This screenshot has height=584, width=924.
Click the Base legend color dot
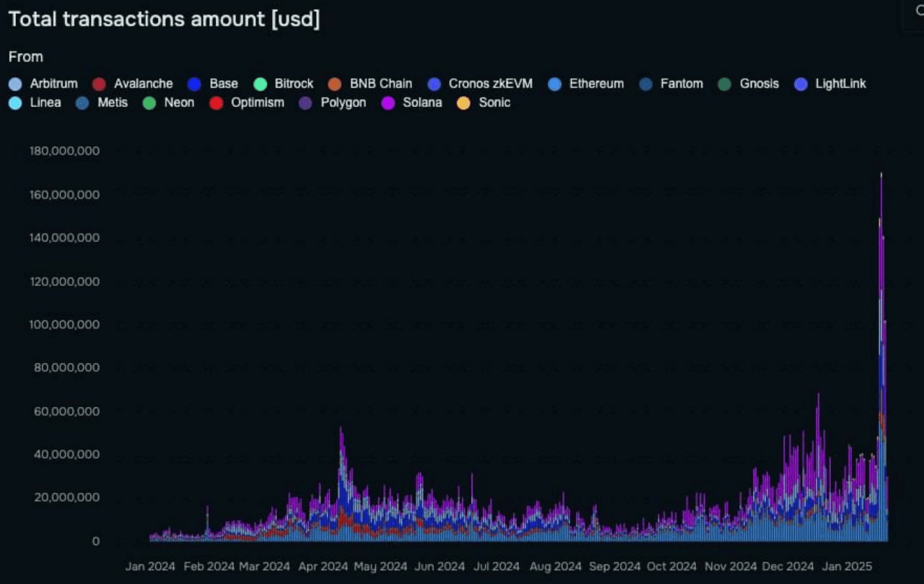point(194,84)
